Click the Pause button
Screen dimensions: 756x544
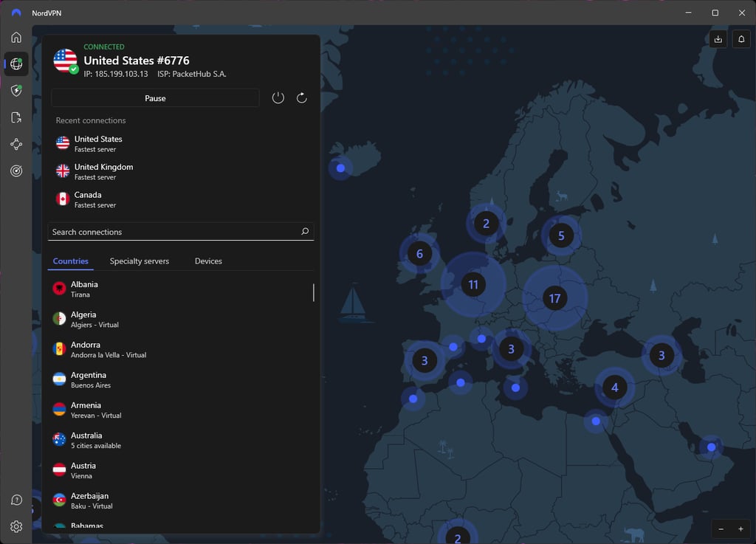[x=155, y=98]
